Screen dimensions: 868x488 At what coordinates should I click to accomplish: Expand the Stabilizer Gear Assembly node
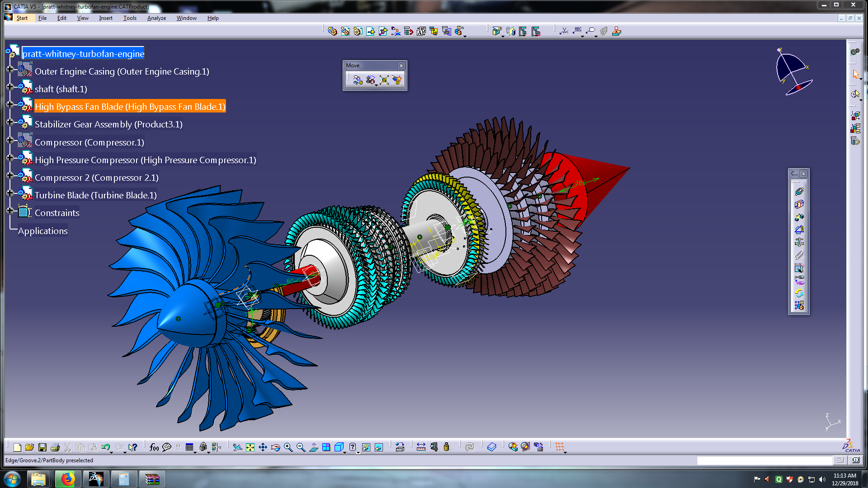pyautogui.click(x=9, y=122)
